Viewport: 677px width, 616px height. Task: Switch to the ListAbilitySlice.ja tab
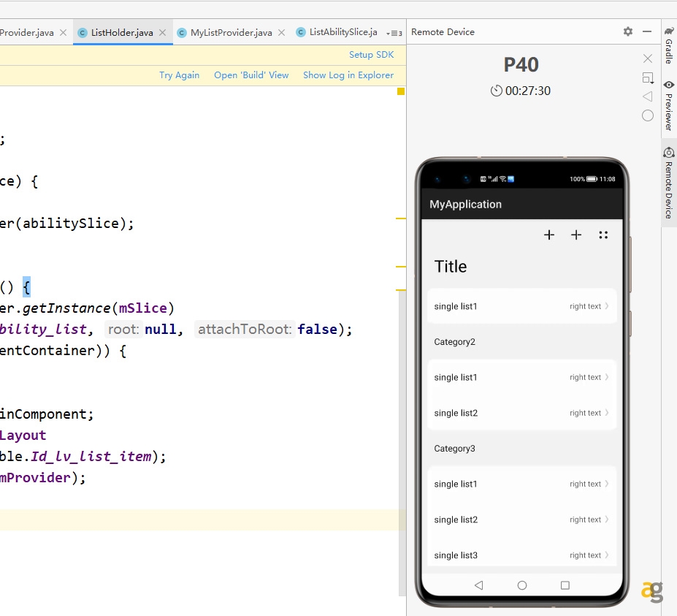tap(340, 32)
